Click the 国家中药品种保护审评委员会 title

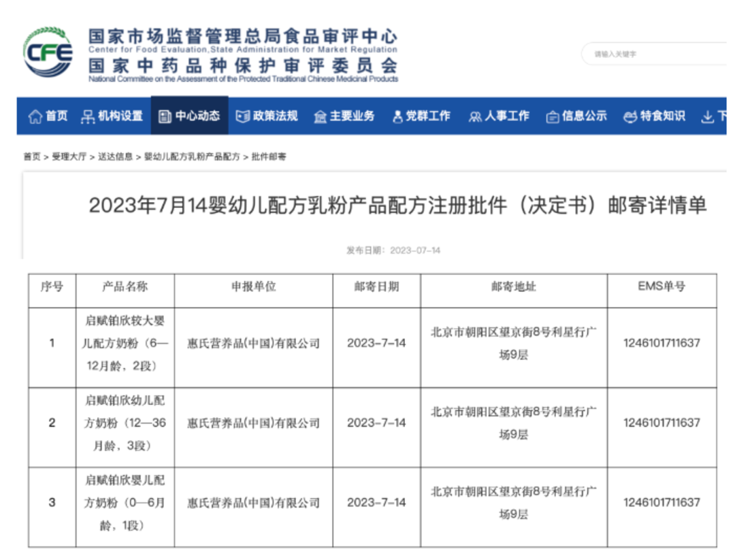click(243, 65)
